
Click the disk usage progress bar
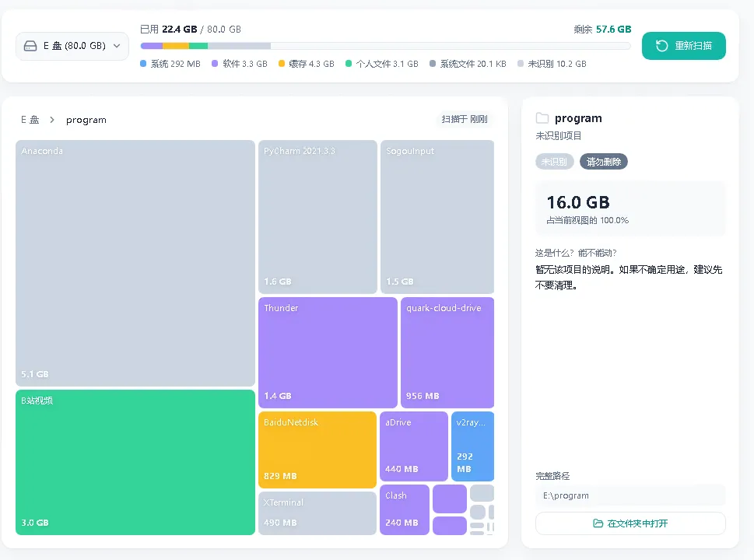point(385,46)
